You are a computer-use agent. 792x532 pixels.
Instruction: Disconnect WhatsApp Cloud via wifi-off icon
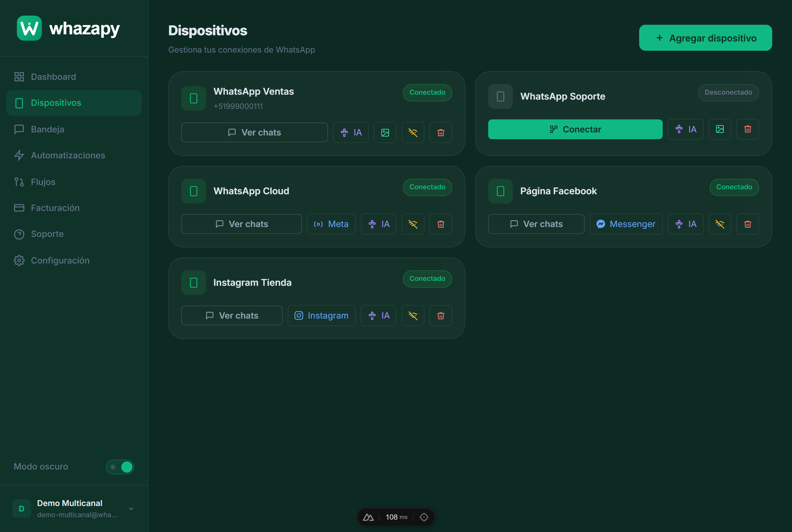coord(413,224)
